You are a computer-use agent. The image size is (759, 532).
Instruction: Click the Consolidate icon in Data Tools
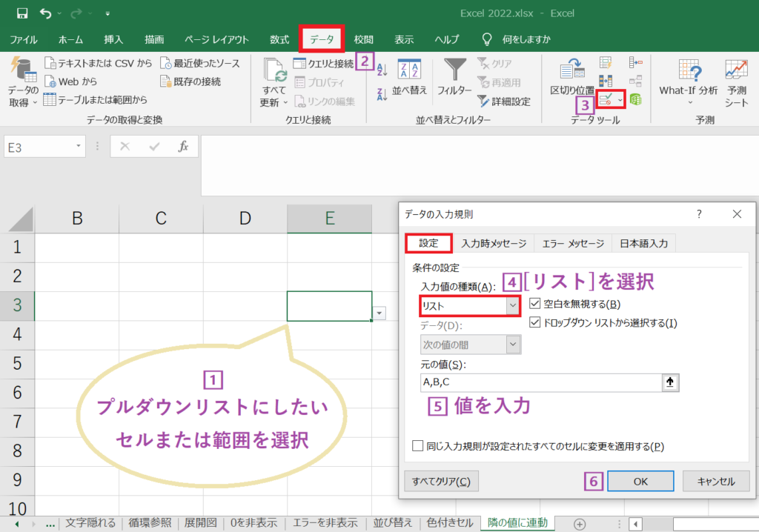point(635,62)
